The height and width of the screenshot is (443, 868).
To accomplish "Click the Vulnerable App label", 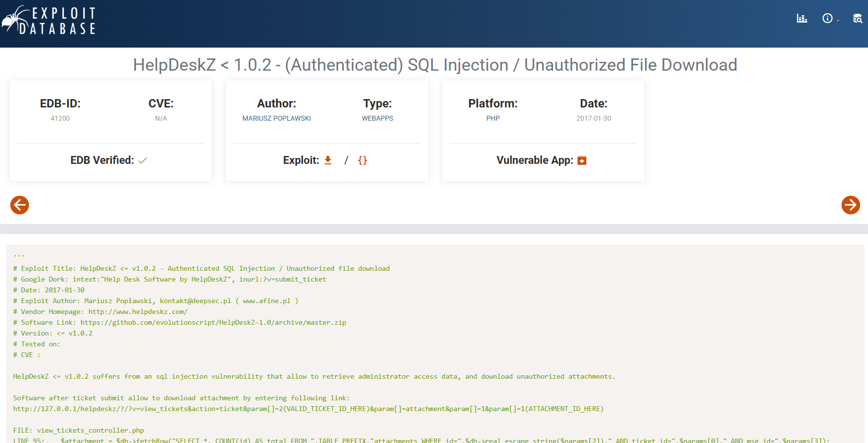I will click(x=535, y=160).
